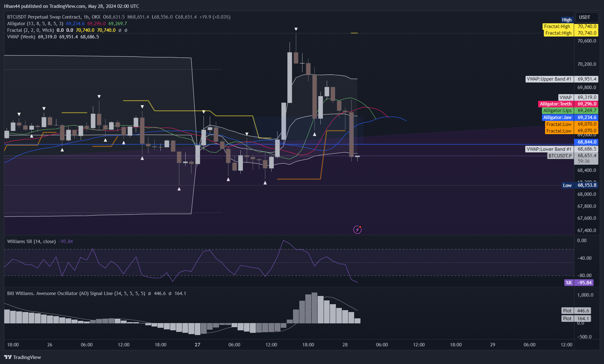Select the Fractal (2, 2, 0, Wick) legend
The height and width of the screenshot is (364, 604).
coord(30,30)
